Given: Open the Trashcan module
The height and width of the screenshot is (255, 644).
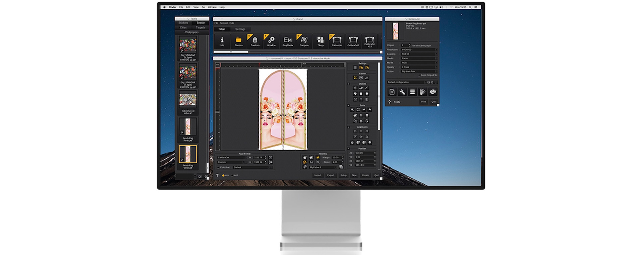Looking at the screenshot, I should click(x=255, y=41).
